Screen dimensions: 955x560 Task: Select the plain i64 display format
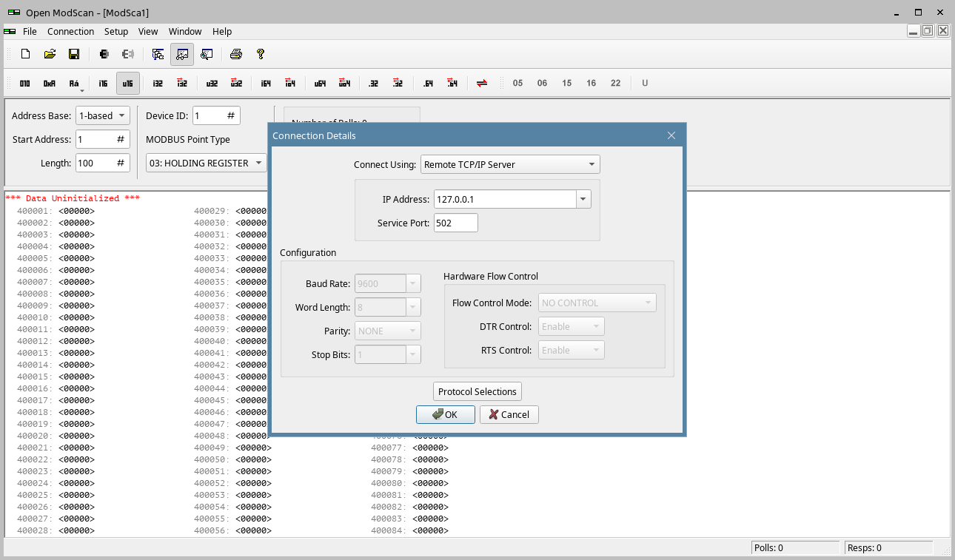[x=266, y=84]
